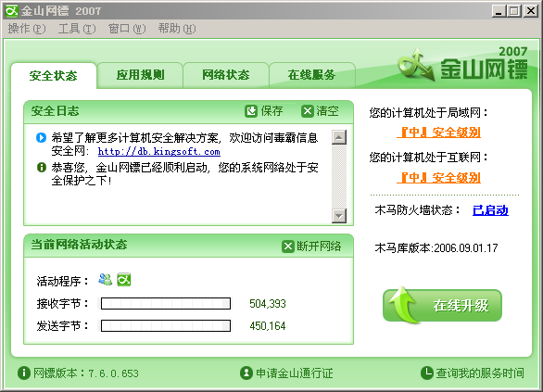Switch to the 网络状态 tab

pos(226,75)
